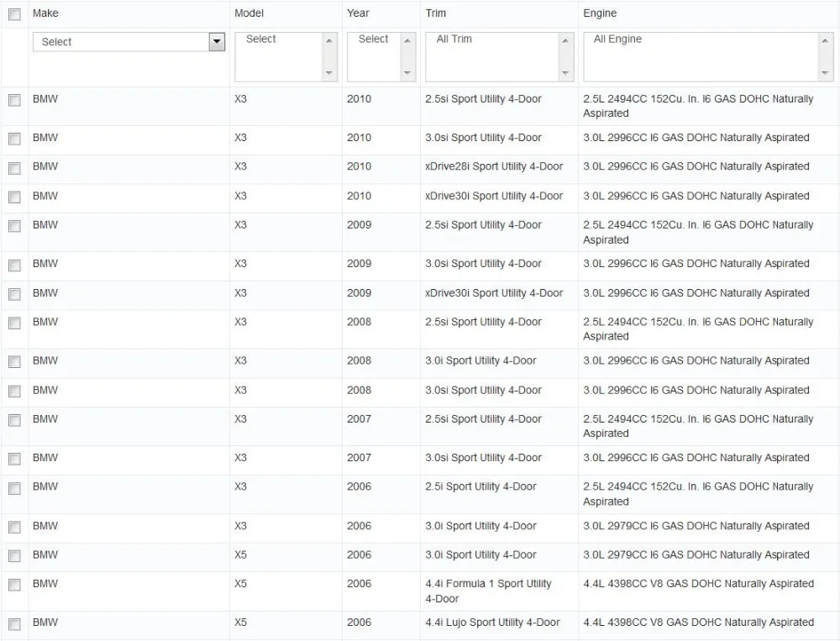Select the 2010 xDrive30i row checkbox
The image size is (840, 641).
[x=14, y=197]
